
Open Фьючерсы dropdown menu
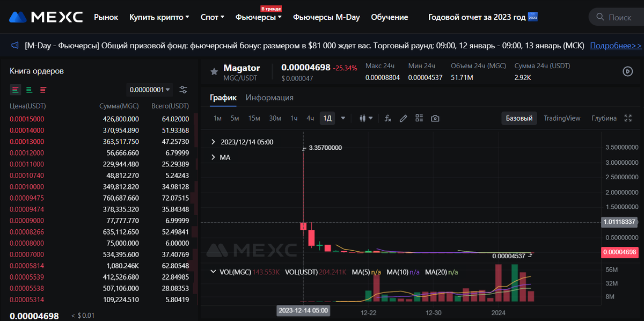(259, 17)
